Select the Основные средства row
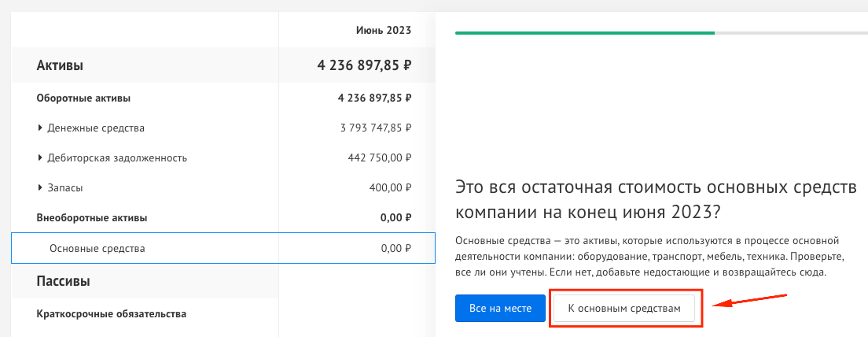The width and height of the screenshot is (868, 337). (x=223, y=248)
